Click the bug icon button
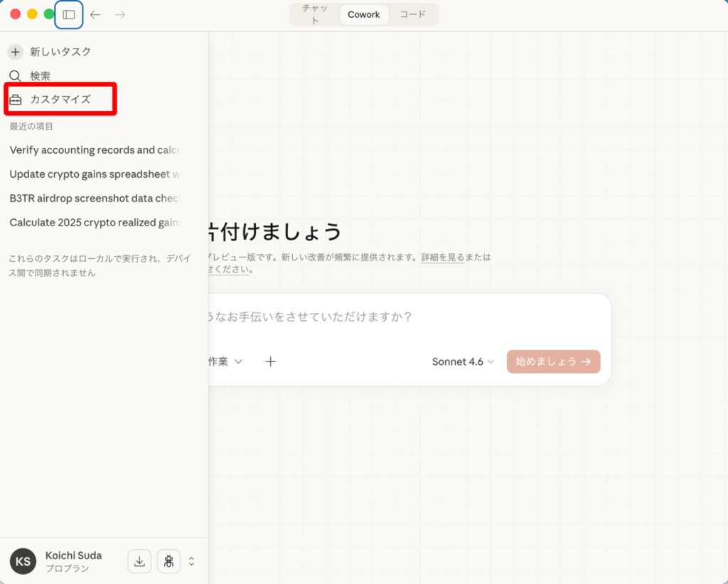 click(x=168, y=561)
